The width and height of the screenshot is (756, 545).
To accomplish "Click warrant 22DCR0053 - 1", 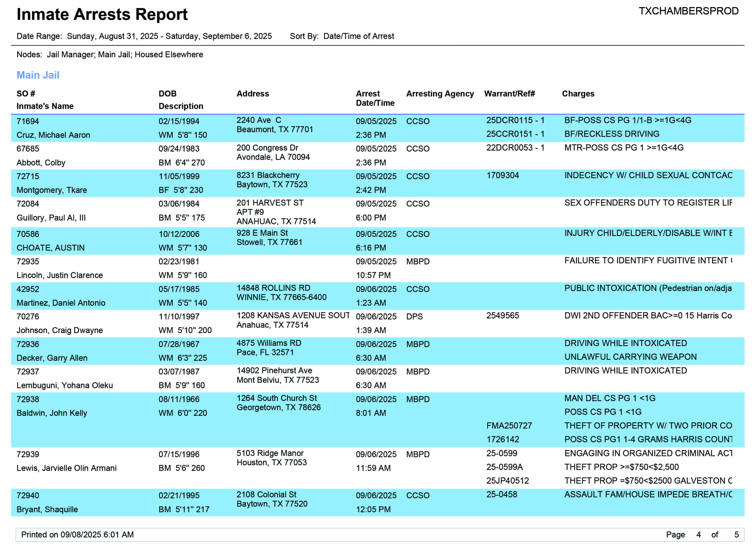I will (515, 147).
